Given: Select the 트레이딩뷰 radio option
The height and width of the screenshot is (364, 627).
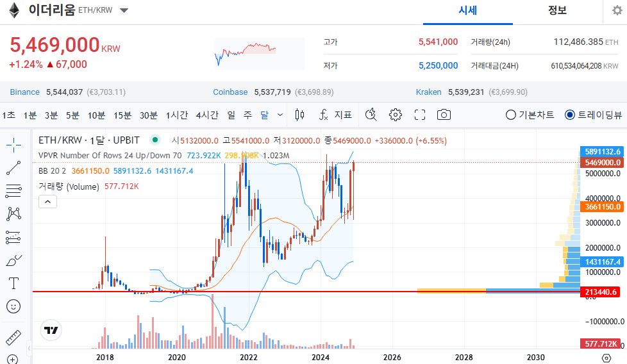Looking at the screenshot, I should pos(594,115).
